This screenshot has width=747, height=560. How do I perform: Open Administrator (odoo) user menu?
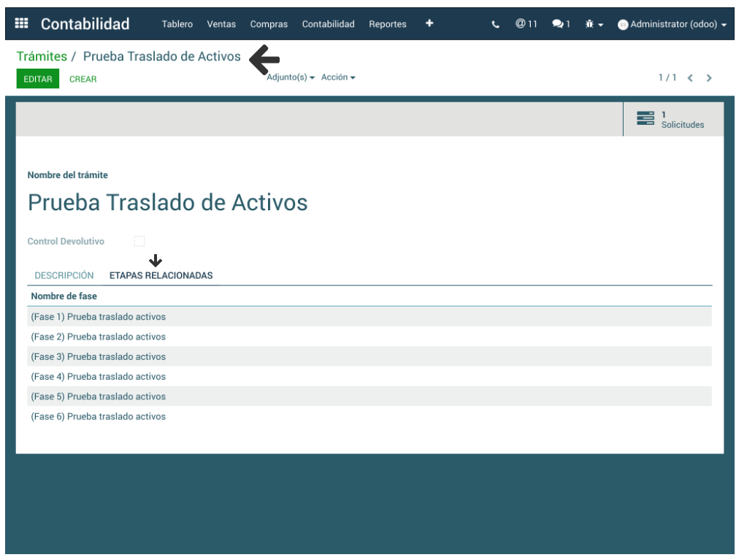[x=672, y=24]
